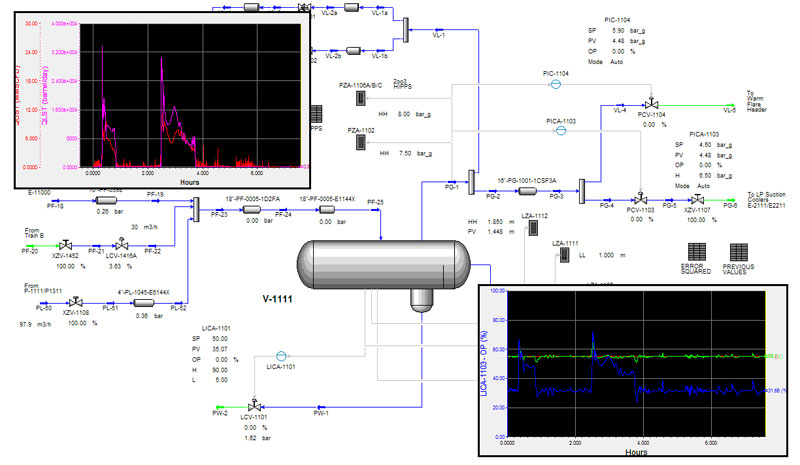The width and height of the screenshot is (800, 465).
Task: Click the LZA-1111 low level block
Action: 562,258
